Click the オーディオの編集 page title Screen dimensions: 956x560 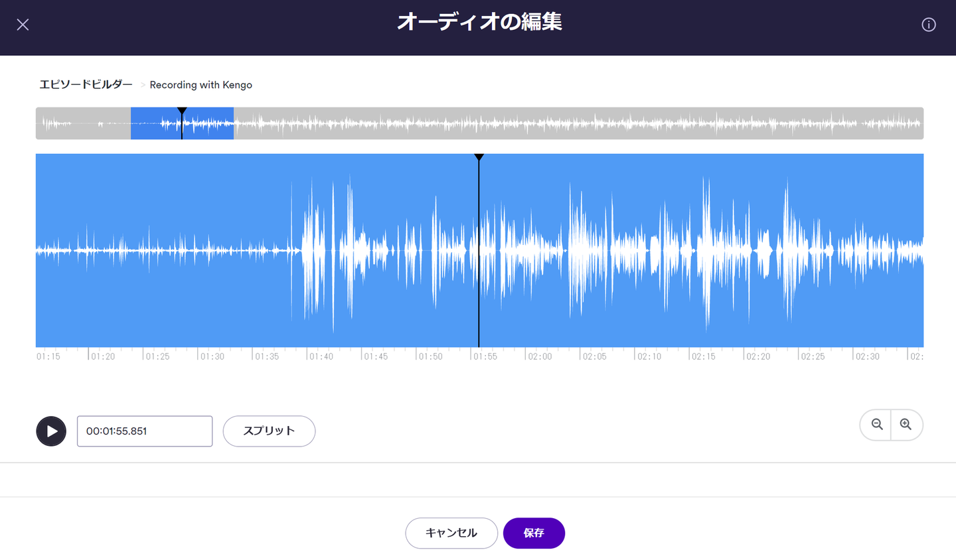[x=479, y=22]
